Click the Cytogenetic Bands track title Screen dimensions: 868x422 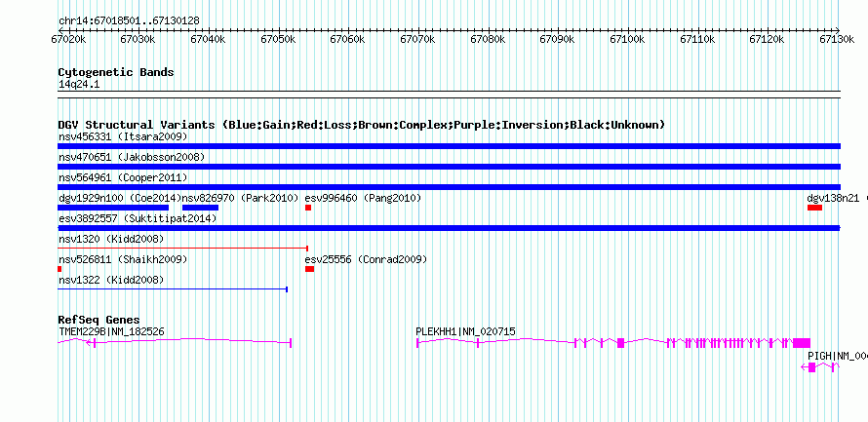pos(116,72)
